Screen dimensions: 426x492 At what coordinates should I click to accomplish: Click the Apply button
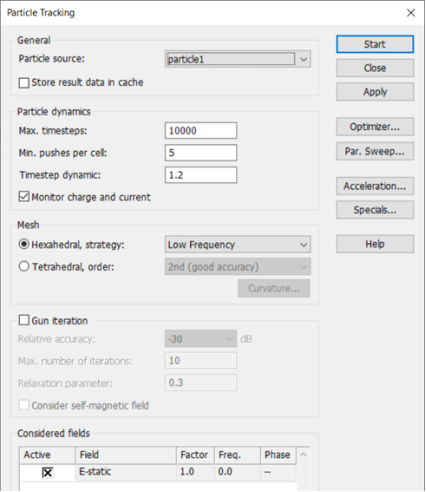pyautogui.click(x=375, y=92)
